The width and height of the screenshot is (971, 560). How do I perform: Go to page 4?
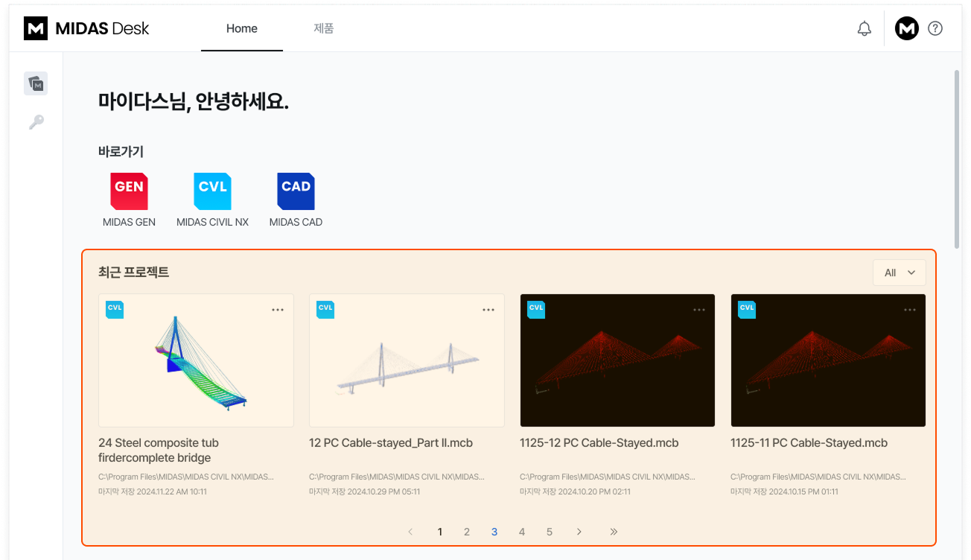pyautogui.click(x=522, y=532)
